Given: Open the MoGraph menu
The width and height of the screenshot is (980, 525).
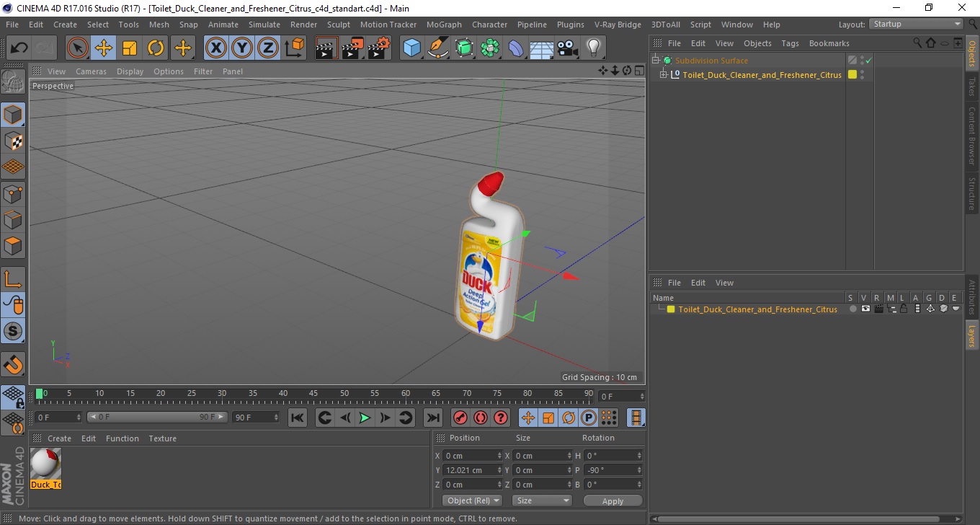Looking at the screenshot, I should tap(444, 25).
